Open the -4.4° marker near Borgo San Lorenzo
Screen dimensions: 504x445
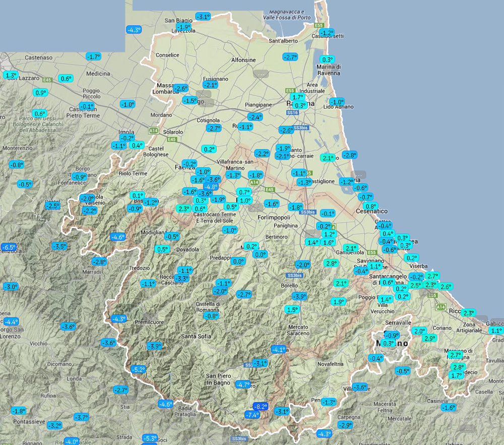11,321
